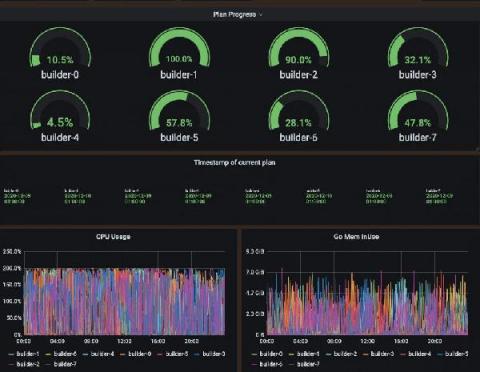480x372 pixels.
Task: Select the builder-1 progress gauge at 100.0%
Action: pos(179,48)
